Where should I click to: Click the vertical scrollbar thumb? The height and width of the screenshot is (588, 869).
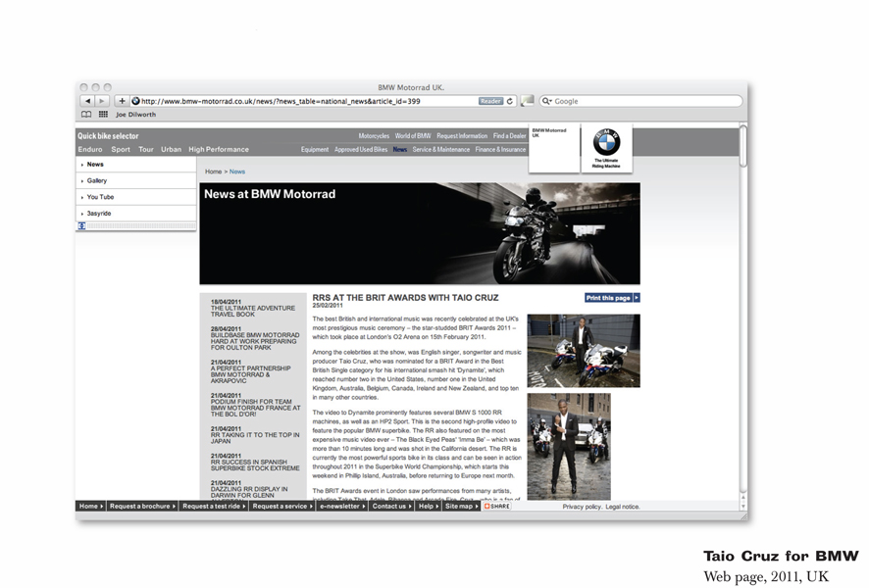743,146
